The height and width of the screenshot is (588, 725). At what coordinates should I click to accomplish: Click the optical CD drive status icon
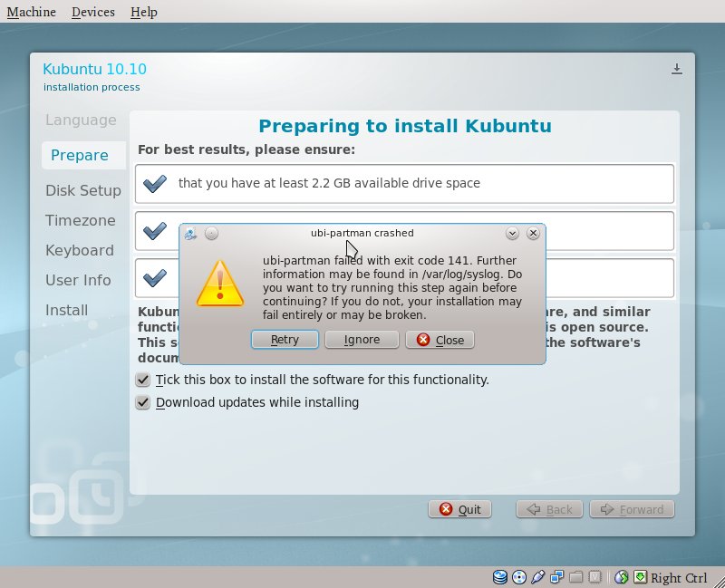click(519, 577)
